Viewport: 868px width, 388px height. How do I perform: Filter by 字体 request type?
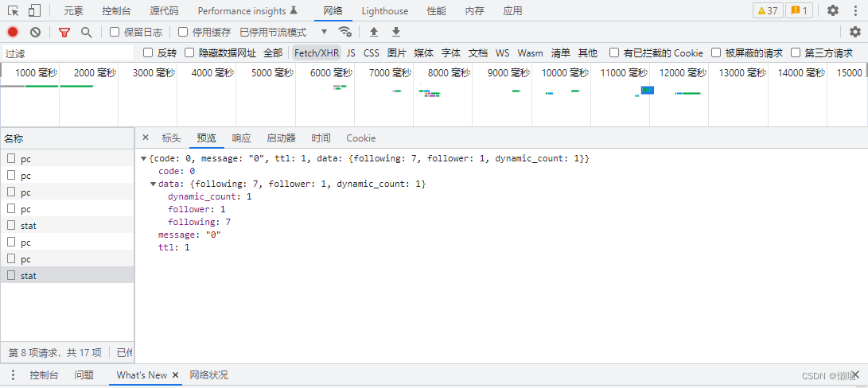(x=450, y=52)
